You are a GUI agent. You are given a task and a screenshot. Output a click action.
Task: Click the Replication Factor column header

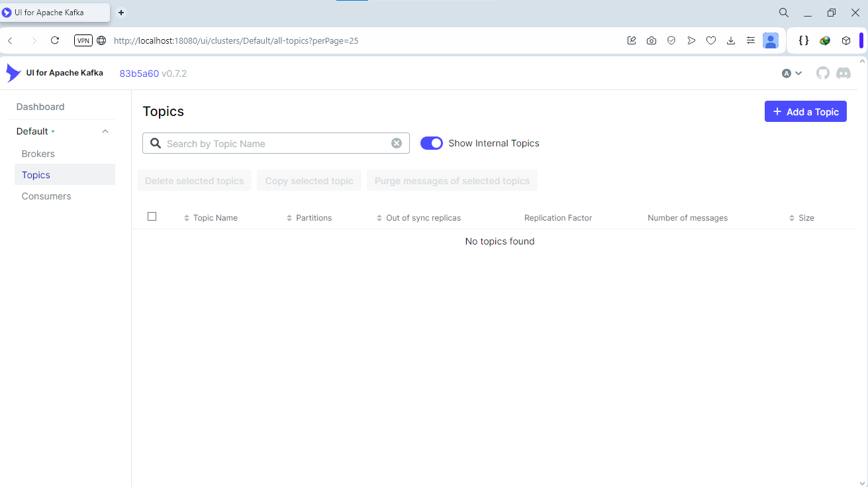[x=558, y=218]
